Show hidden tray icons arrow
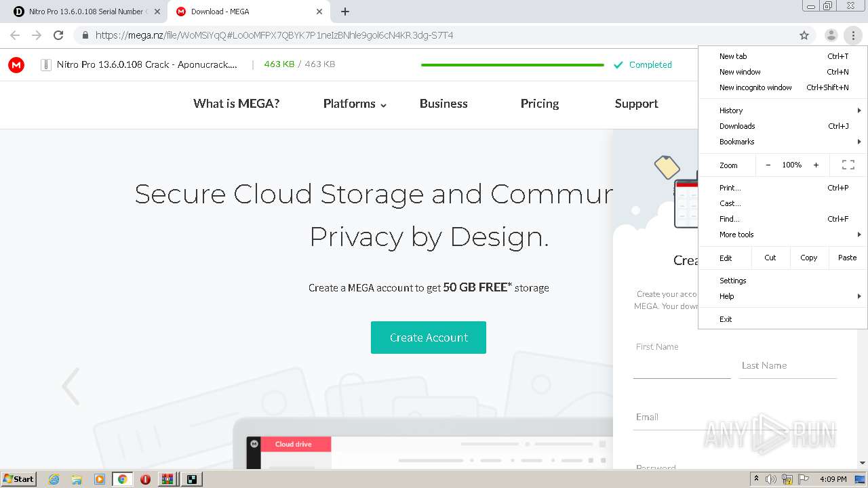This screenshot has height=488, width=868. pos(755,479)
